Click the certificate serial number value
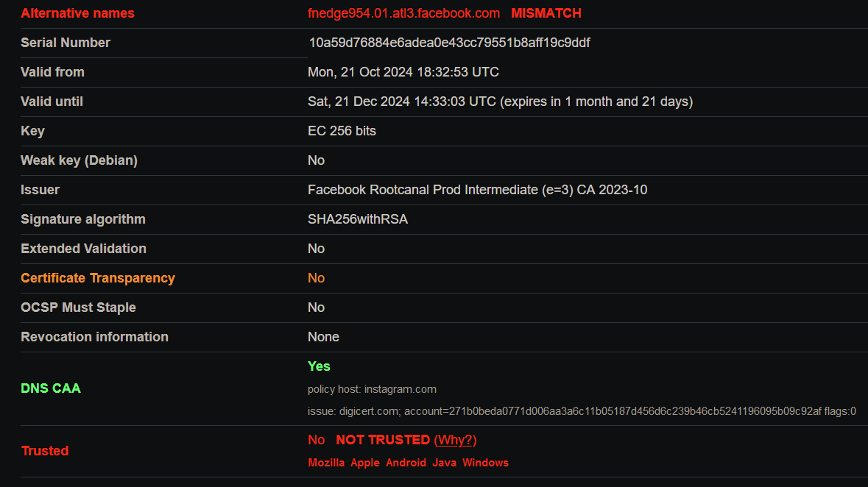 coord(449,43)
